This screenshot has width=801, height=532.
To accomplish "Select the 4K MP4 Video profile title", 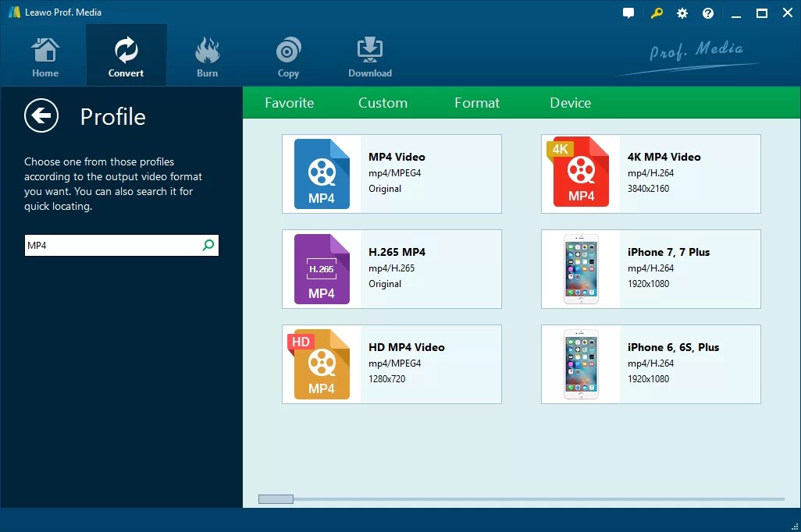I will click(664, 157).
